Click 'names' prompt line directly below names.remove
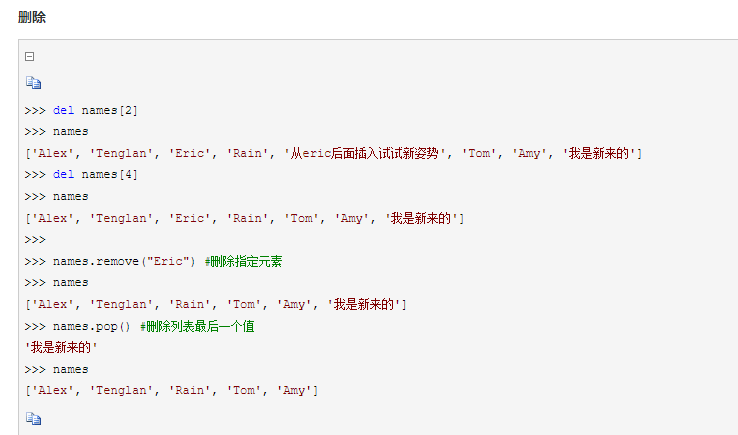 70,283
